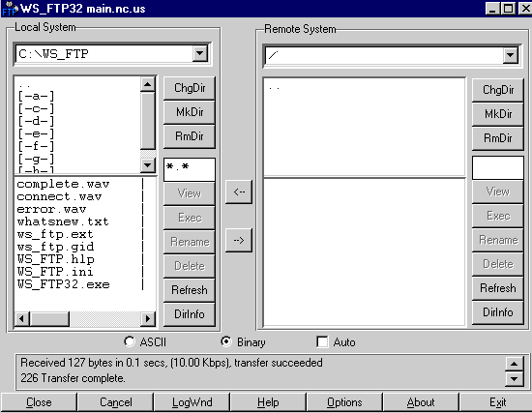Click the remote parent directory '..' entry

274,88
